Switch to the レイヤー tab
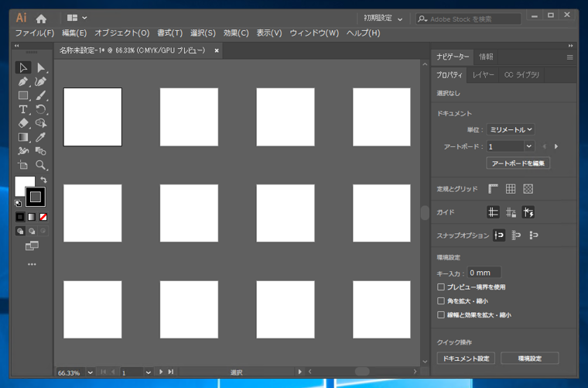Viewport: 588px width, 388px height. point(484,75)
